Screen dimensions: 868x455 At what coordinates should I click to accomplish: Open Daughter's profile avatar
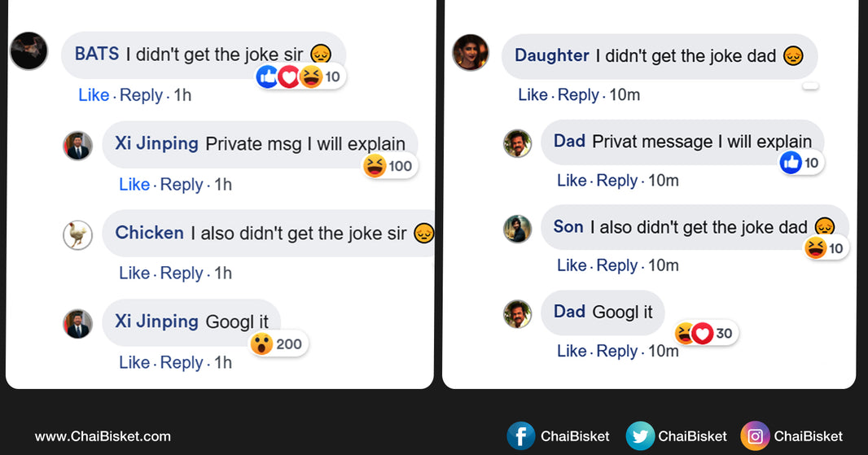pyautogui.click(x=470, y=52)
